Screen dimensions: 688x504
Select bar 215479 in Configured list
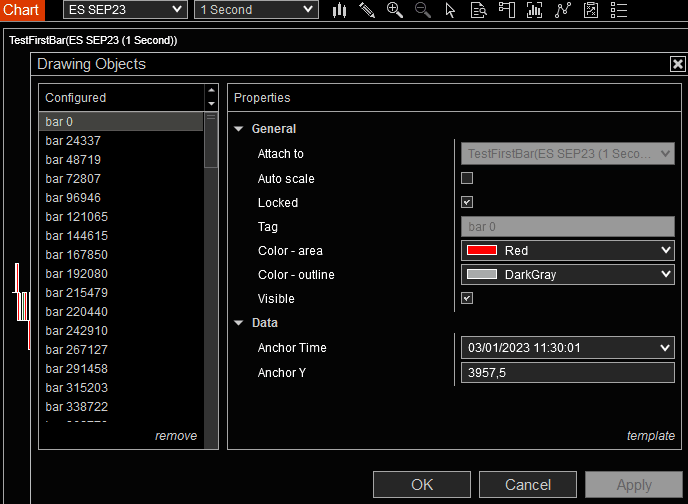121,293
